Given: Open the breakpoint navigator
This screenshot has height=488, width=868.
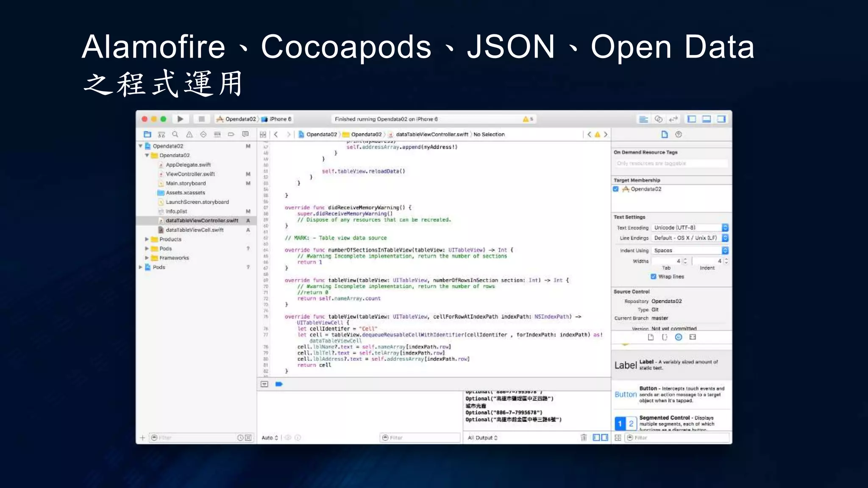Looking at the screenshot, I should click(x=231, y=134).
